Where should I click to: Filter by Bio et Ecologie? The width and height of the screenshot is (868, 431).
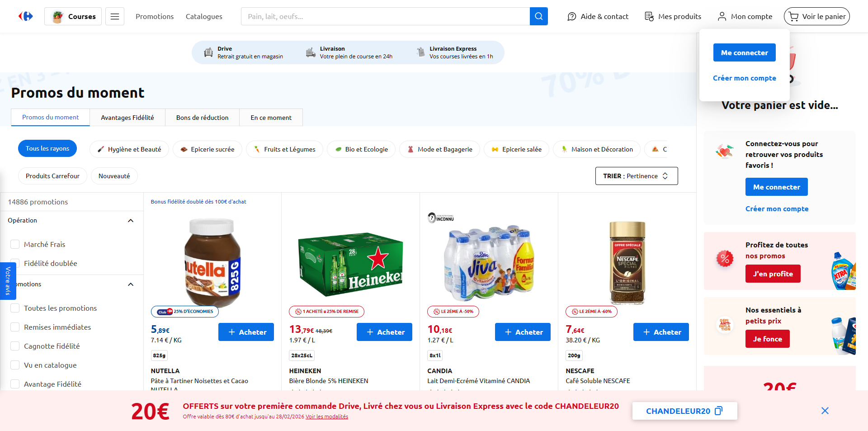361,149
